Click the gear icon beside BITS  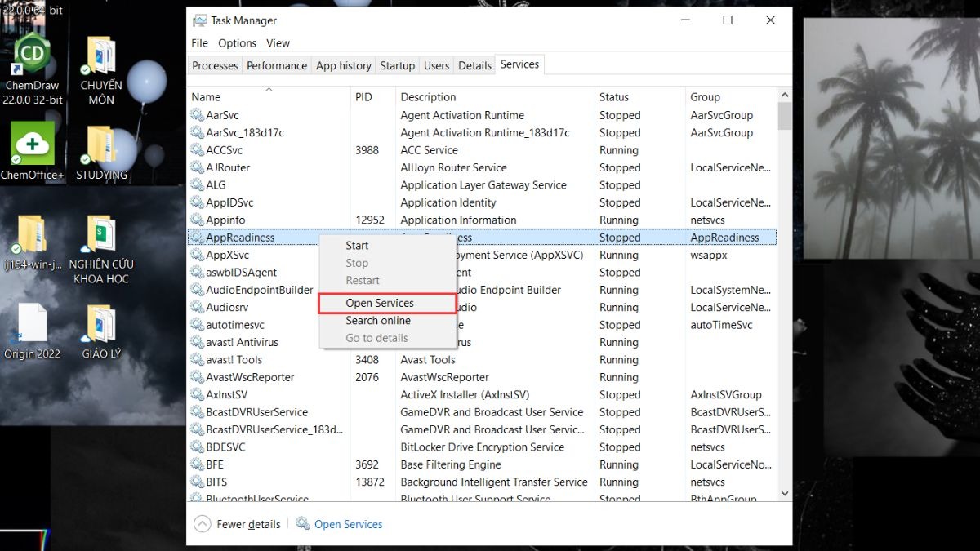tap(197, 482)
